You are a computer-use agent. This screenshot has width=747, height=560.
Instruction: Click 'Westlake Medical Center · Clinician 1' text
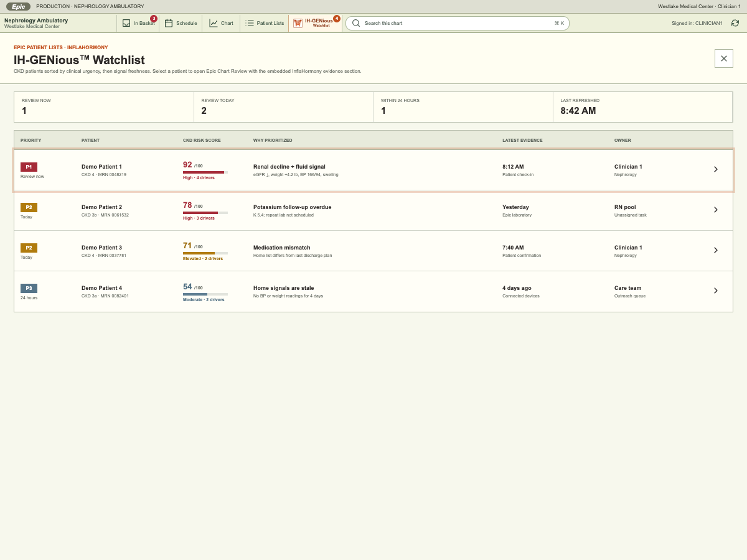coord(699,6)
